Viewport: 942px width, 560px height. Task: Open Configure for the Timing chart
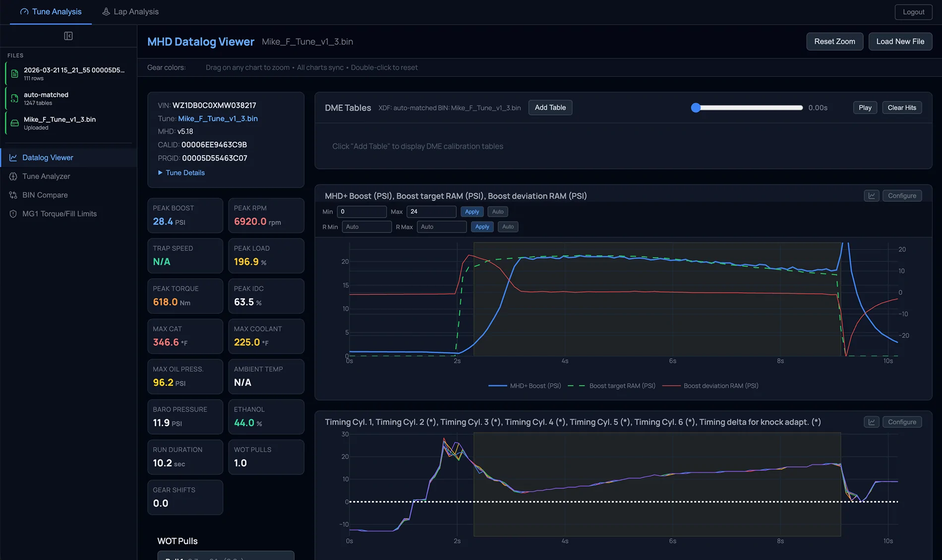902,422
